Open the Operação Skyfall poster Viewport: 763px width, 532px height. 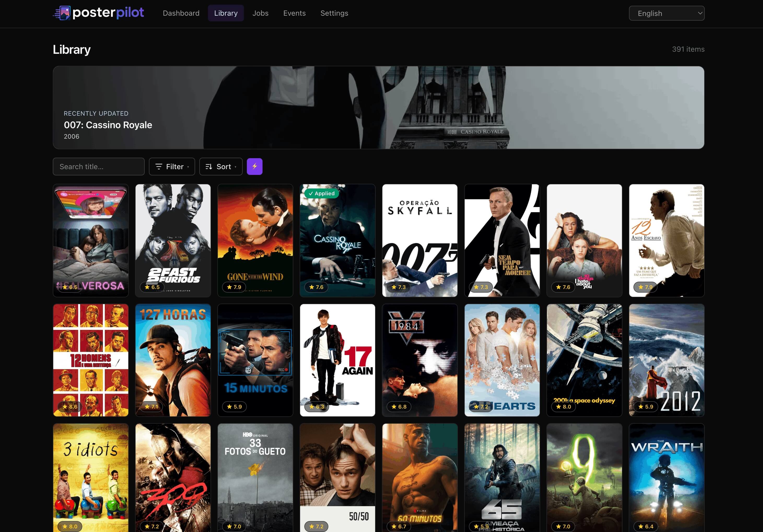point(420,240)
